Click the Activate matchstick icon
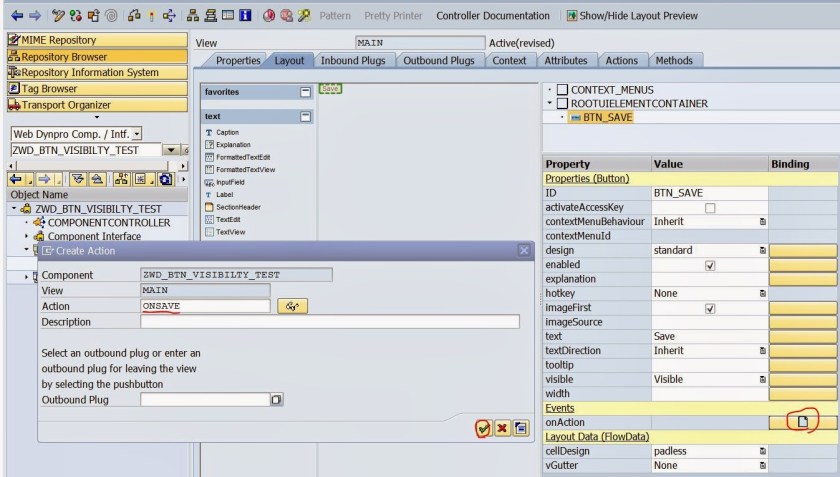The height and width of the screenshot is (477, 840). click(x=152, y=16)
